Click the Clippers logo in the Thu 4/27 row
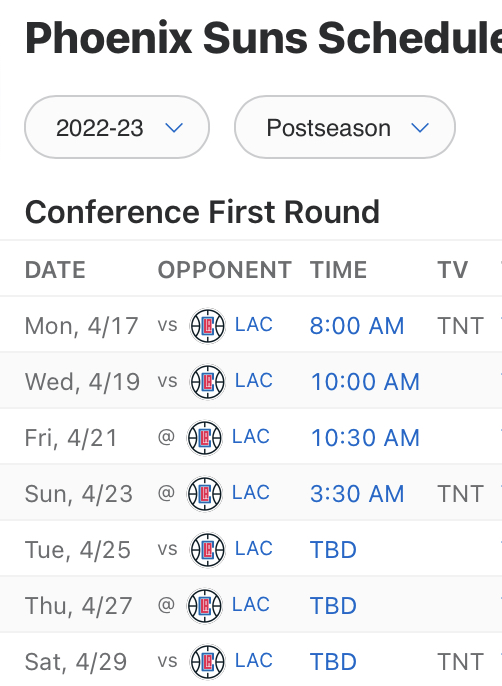502x686 pixels. click(204, 606)
